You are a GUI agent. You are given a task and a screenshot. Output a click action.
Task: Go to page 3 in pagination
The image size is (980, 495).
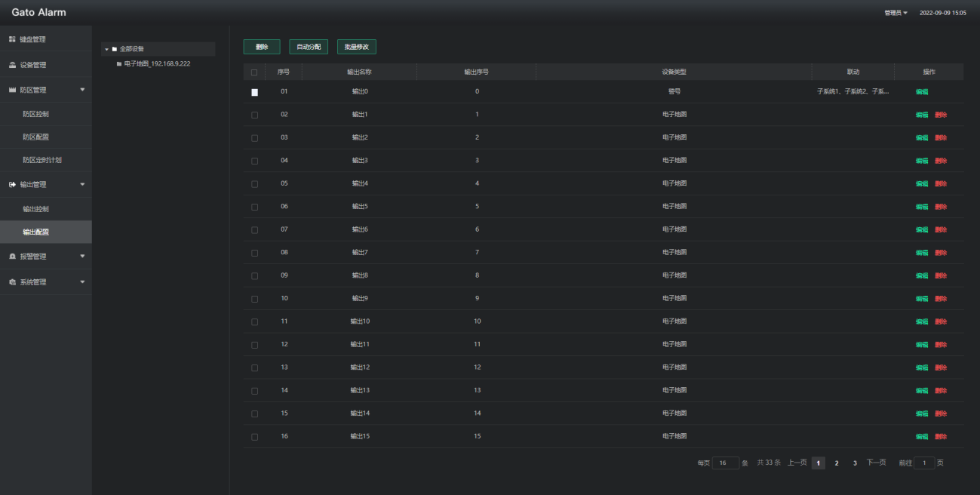pos(855,463)
